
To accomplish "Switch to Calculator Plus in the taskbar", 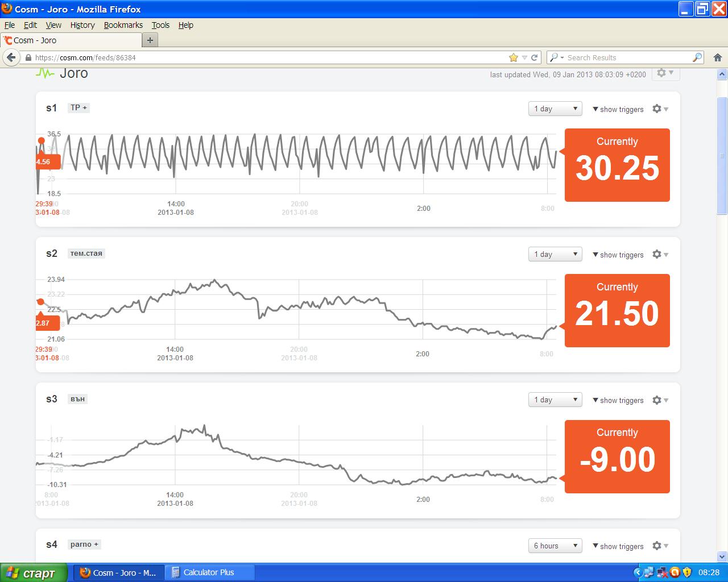I will coord(209,572).
